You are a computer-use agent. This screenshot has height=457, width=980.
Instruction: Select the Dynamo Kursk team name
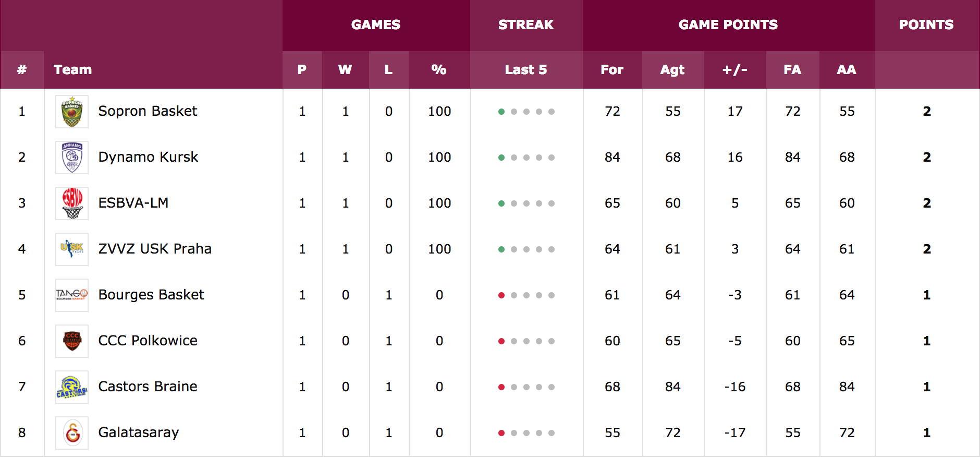click(x=148, y=157)
